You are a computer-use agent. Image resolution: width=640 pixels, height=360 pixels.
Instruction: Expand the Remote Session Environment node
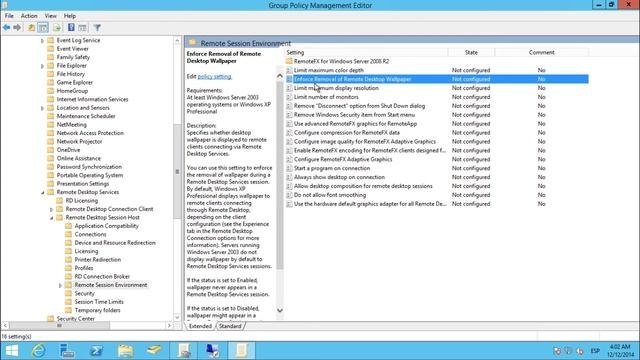tap(60, 285)
